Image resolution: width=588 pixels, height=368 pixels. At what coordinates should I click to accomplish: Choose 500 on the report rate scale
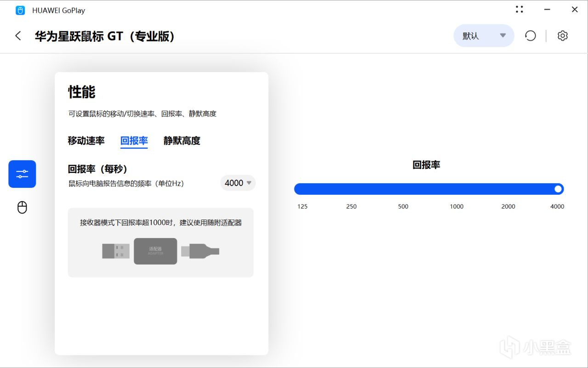coord(403,206)
